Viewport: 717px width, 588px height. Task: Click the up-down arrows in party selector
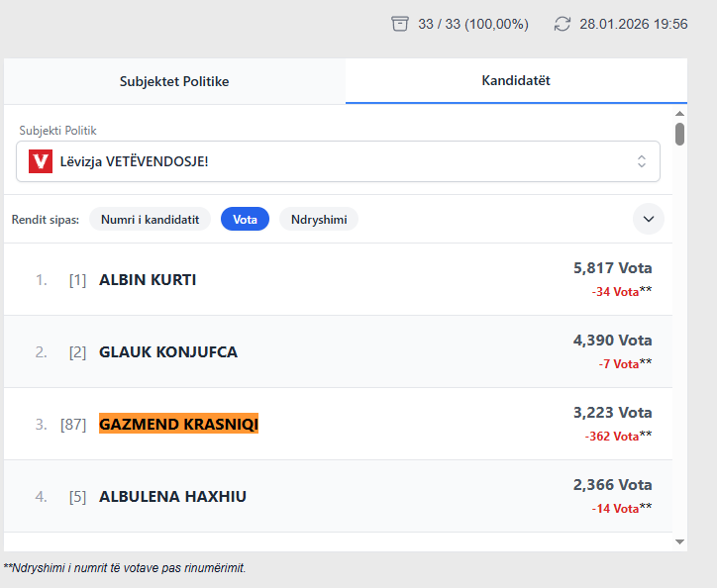[x=641, y=161]
